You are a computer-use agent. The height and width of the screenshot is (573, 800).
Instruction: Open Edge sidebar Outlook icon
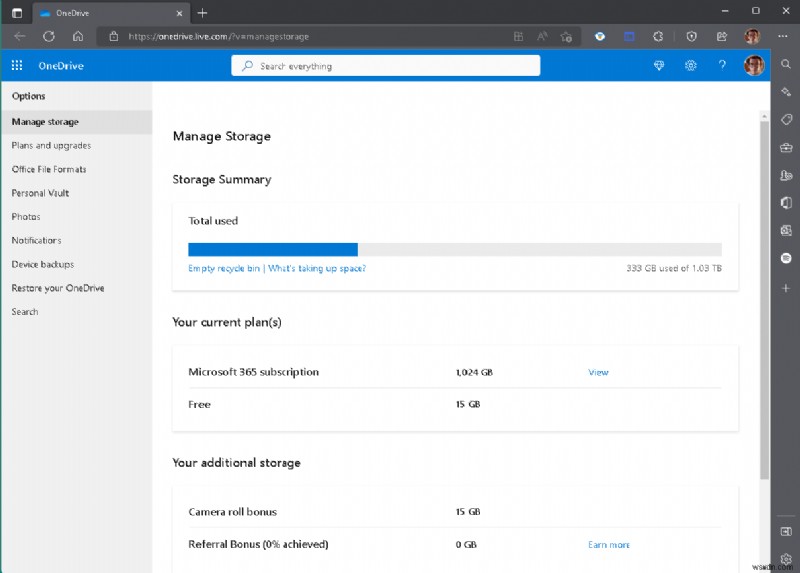[786, 231]
